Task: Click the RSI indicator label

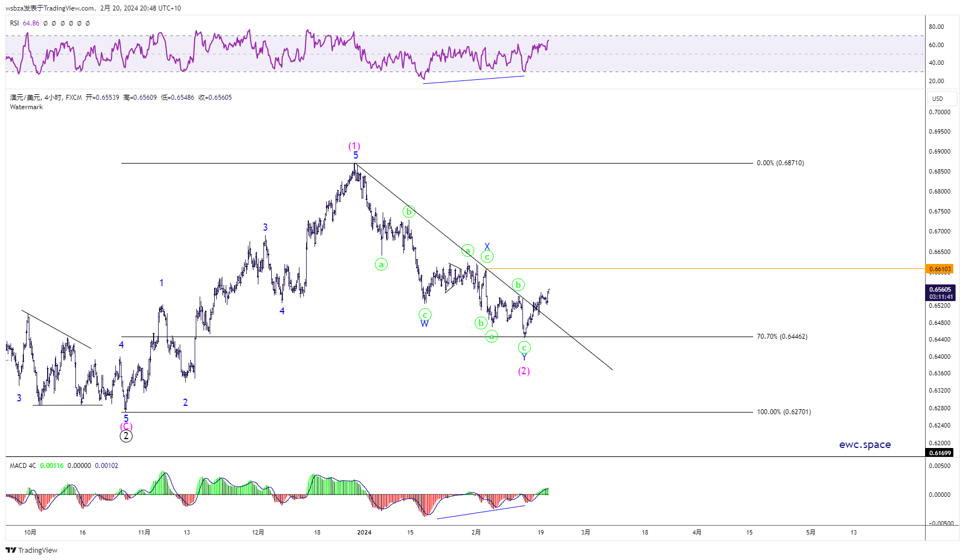Action: [14, 23]
